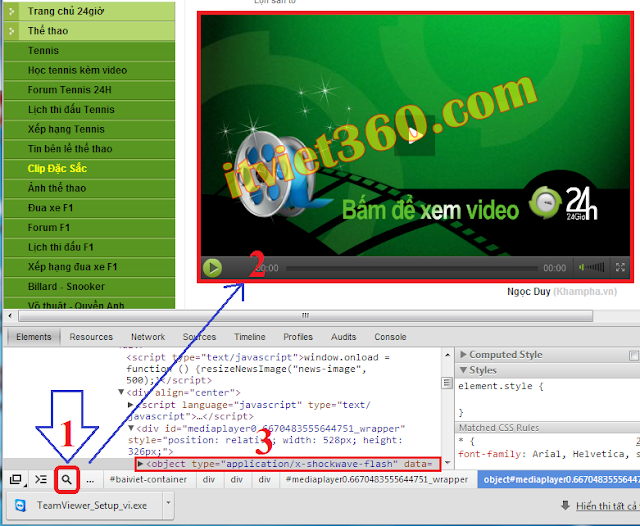
Task: Open 'Học tennis kèm video' link
Action: tap(89, 70)
